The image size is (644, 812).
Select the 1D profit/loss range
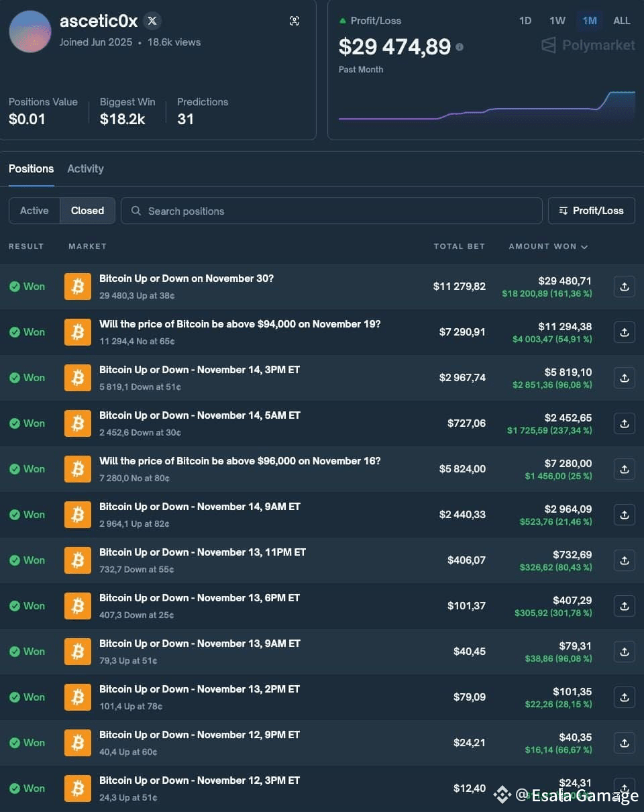(x=525, y=21)
